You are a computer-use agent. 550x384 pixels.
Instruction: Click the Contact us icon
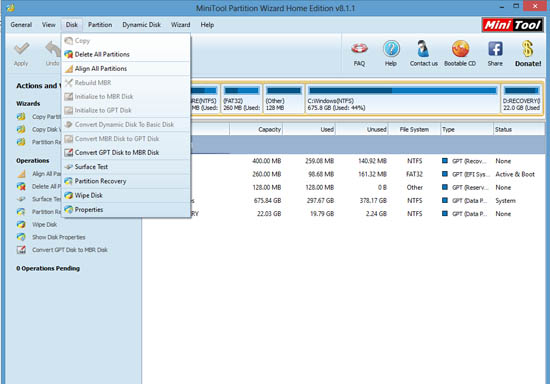(x=423, y=48)
